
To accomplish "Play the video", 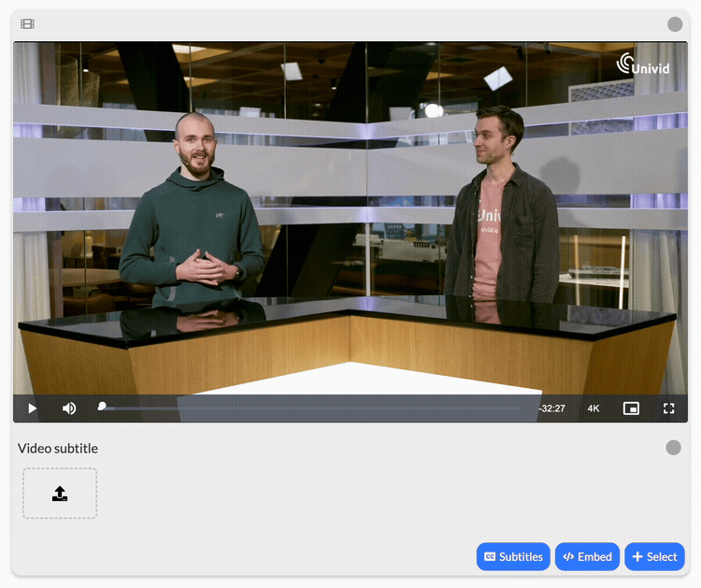I will point(33,409).
